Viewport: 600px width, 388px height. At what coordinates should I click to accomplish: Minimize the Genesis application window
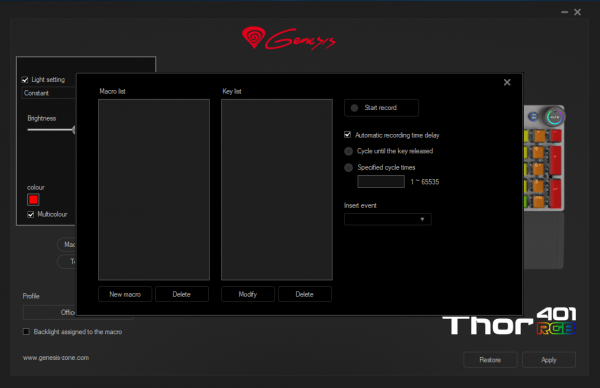click(564, 12)
